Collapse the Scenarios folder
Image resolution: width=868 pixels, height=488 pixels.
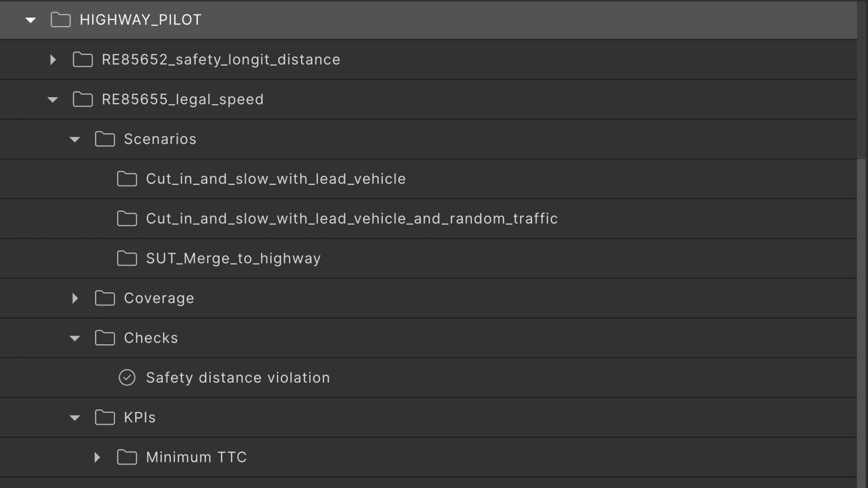(75, 139)
